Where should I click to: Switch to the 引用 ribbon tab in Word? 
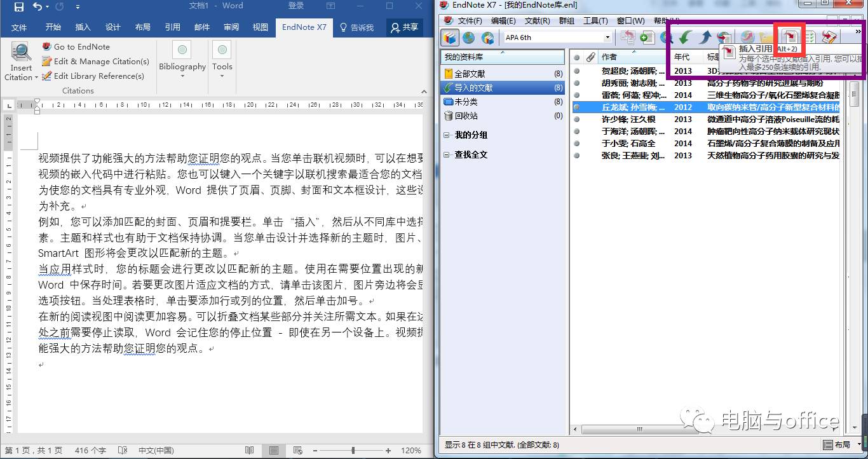click(172, 27)
